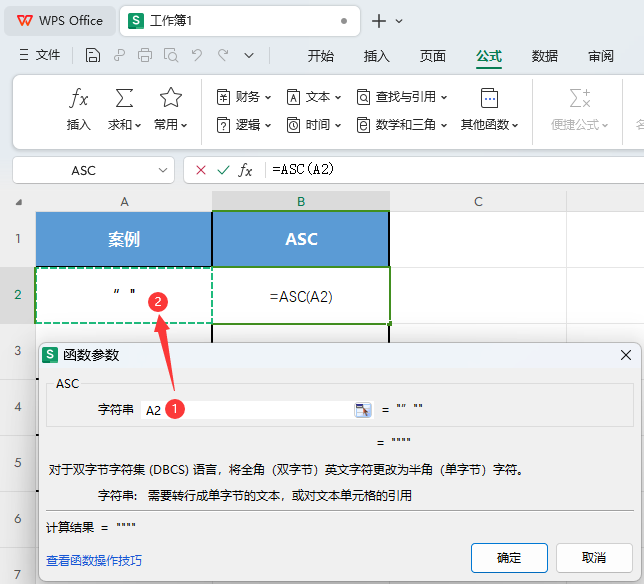This screenshot has height=584, width=644.
Task: Select row 5 header
Action: click(18, 462)
